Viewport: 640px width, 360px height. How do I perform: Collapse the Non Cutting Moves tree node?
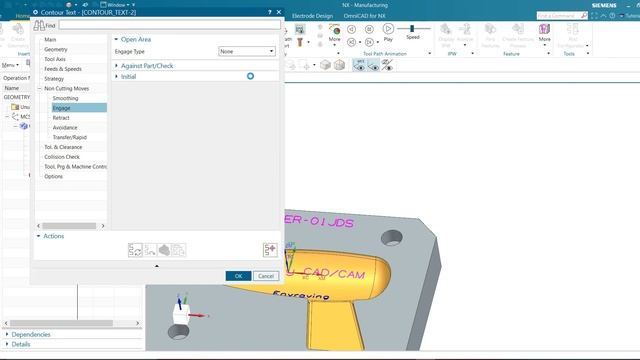[40, 89]
